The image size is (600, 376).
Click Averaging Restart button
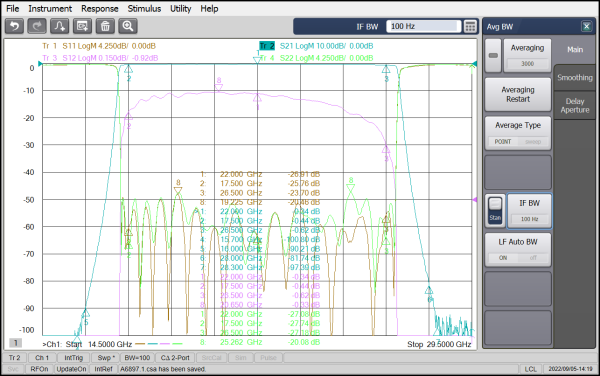pos(518,94)
